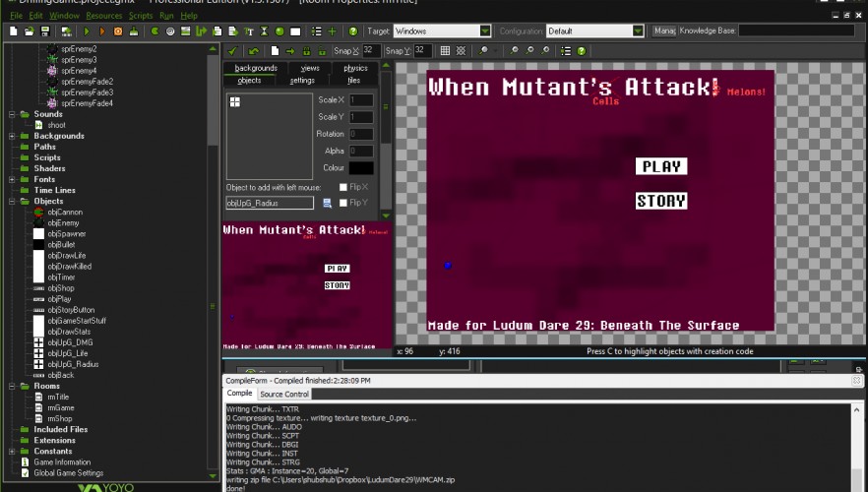Screen dimensions: 868x492
Task: Run in debug mode with orange arrow
Action: pyautogui.click(x=102, y=31)
